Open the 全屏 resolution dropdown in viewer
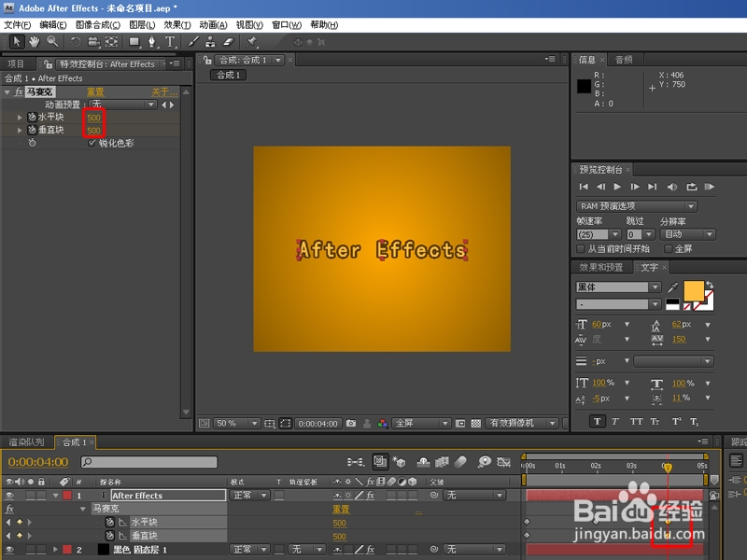Screen dimensions: 747x560 point(421,423)
